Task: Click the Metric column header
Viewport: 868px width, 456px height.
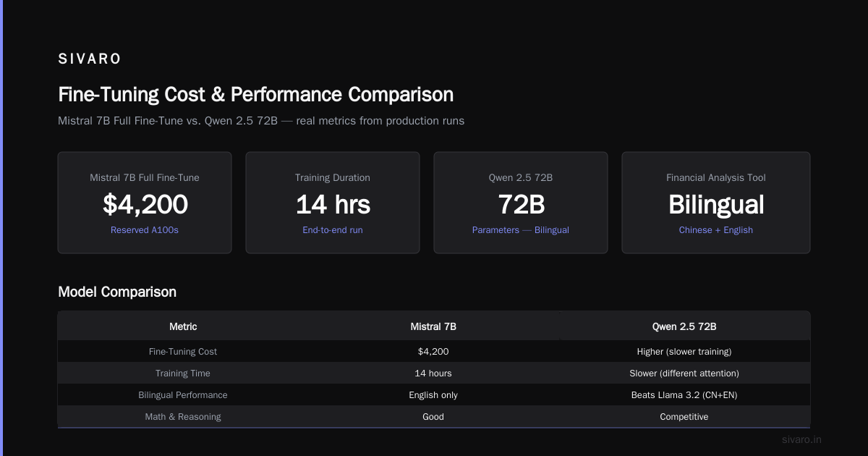Action: pos(183,326)
